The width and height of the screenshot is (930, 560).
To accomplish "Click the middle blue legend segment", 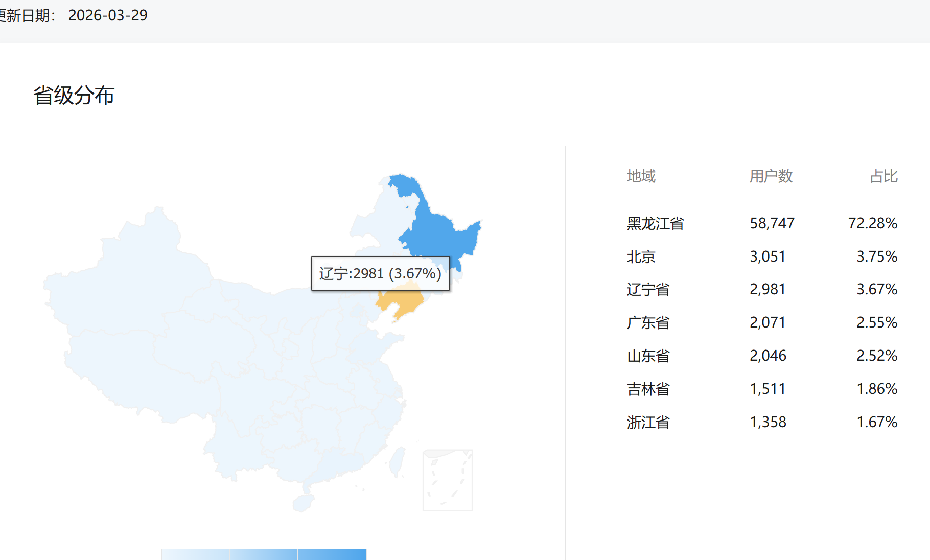I will click(264, 554).
